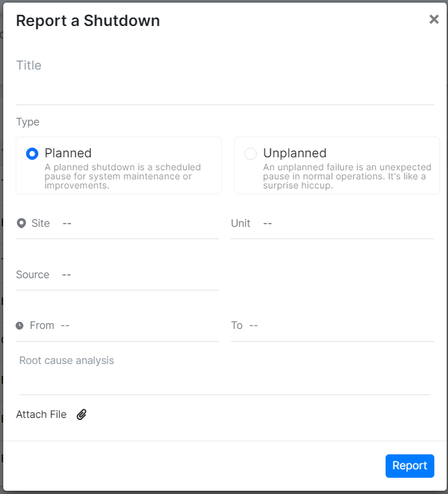The width and height of the screenshot is (448, 494).
Task: Click the Report a Shutdown heading
Action: coord(88,21)
